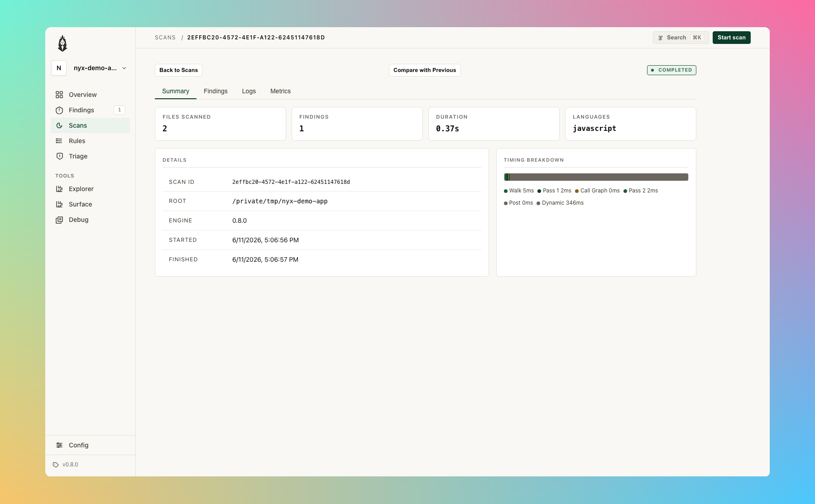Click the Pass 2 2ms legend entry

coord(641,191)
